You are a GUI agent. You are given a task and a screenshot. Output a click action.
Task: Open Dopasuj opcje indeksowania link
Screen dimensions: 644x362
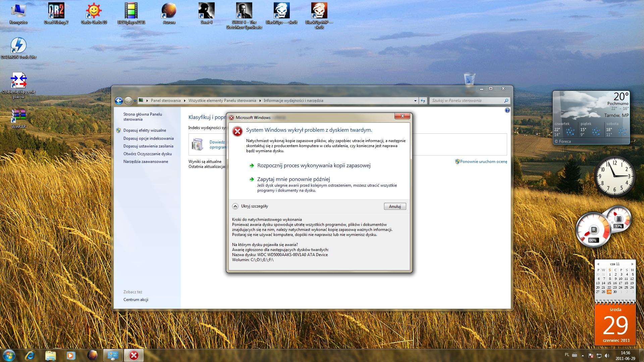click(149, 138)
